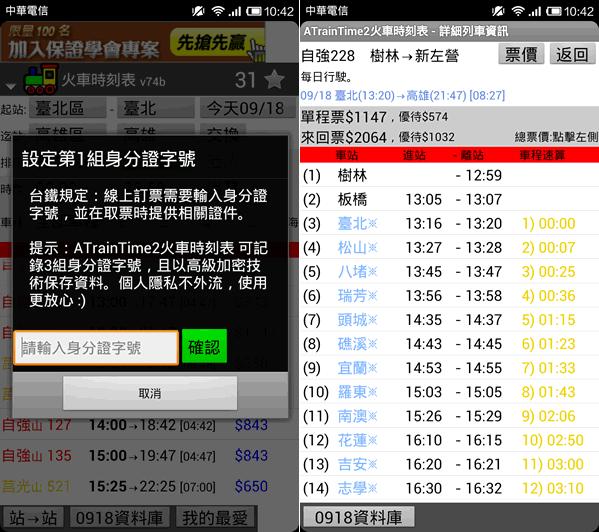Image resolution: width=599 pixels, height=532 pixels.
Task: Open the 臺北 station link in timetable
Action: click(x=357, y=223)
